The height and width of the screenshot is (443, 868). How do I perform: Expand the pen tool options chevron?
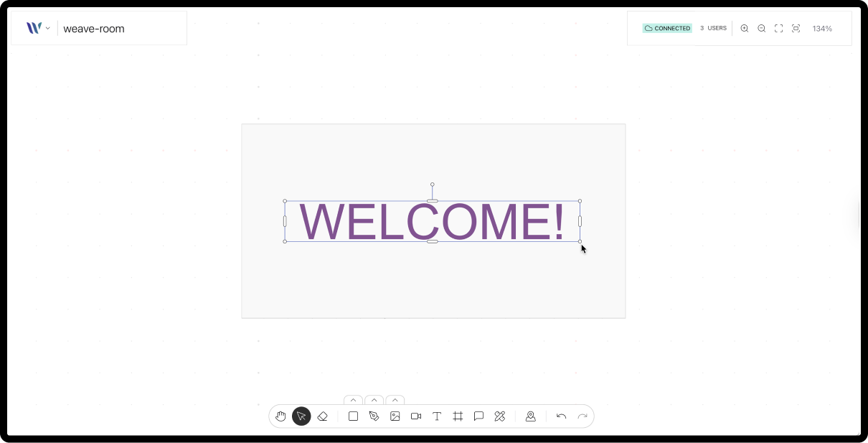(x=374, y=400)
